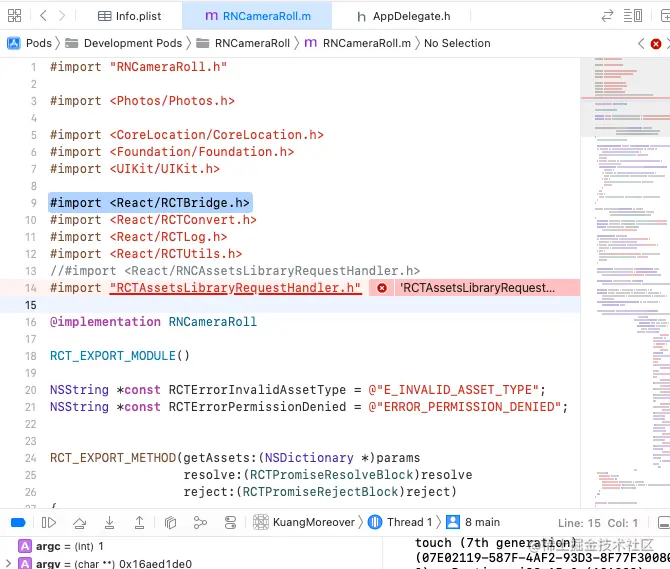Click the @implementation RNCameraRoll line

tap(153, 322)
